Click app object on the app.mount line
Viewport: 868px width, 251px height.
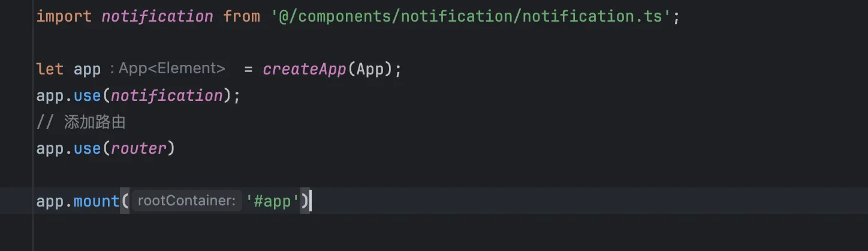tap(50, 201)
